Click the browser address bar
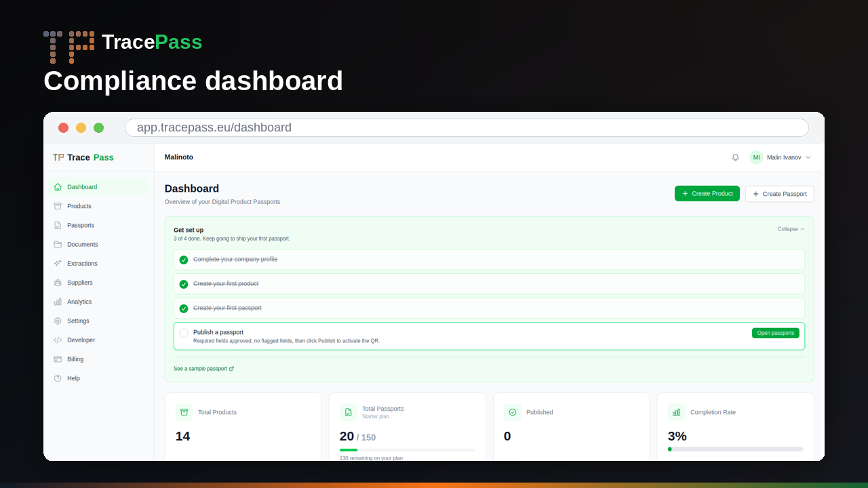868x488 pixels. (467, 127)
